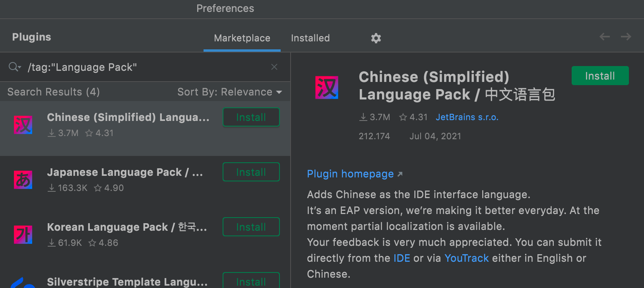The height and width of the screenshot is (288, 644).
Task: Select the Japanese Language Pack row title
Action: pos(125,172)
